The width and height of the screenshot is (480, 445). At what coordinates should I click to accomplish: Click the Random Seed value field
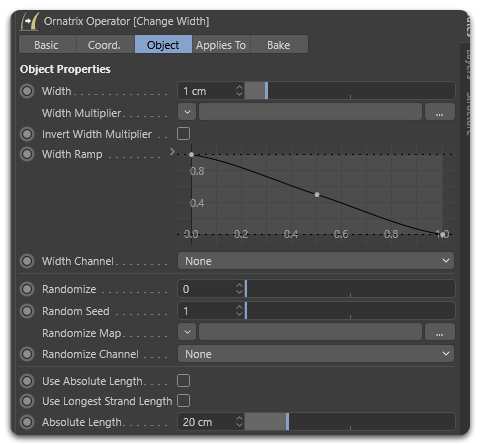pyautogui.click(x=207, y=311)
